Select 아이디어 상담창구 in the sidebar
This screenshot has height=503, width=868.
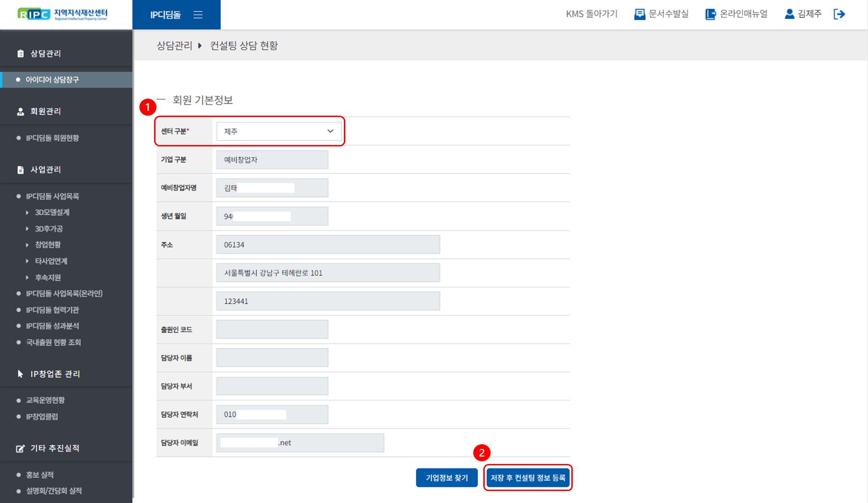tap(52, 80)
